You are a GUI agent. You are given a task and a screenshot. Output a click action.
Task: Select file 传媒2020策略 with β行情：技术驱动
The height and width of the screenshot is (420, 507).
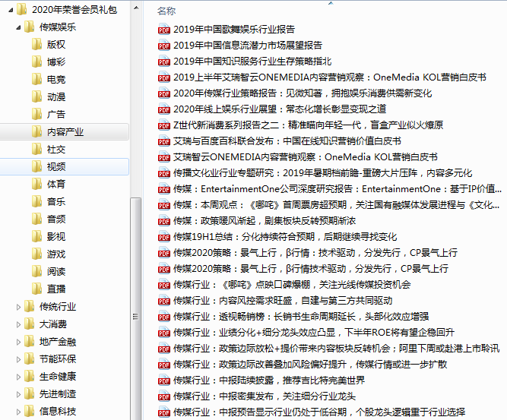(315, 253)
